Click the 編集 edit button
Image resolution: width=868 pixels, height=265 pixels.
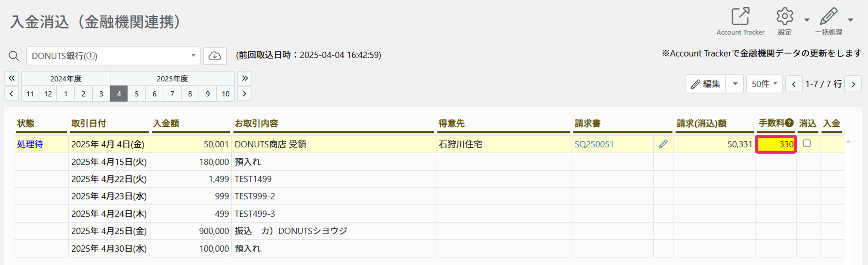(x=705, y=84)
